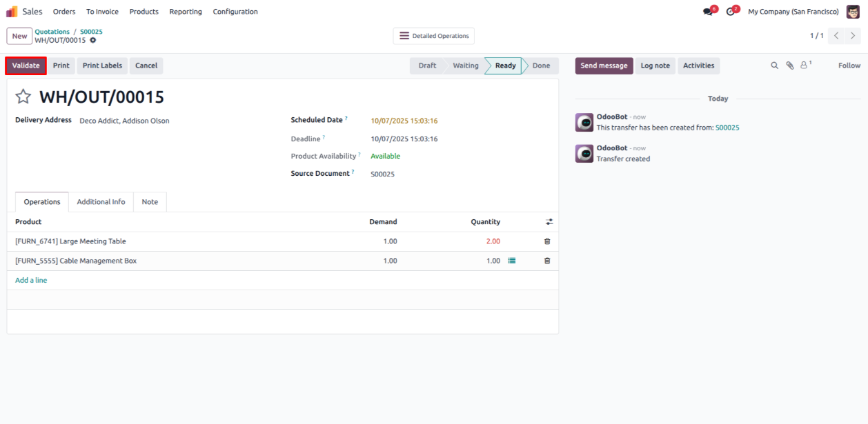868x424 pixels.
Task: Click the Odoo Sales app logo
Action: click(12, 12)
